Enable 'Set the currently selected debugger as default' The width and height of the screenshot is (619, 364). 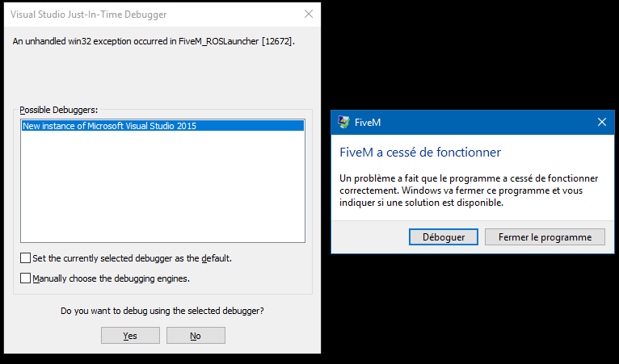25,258
